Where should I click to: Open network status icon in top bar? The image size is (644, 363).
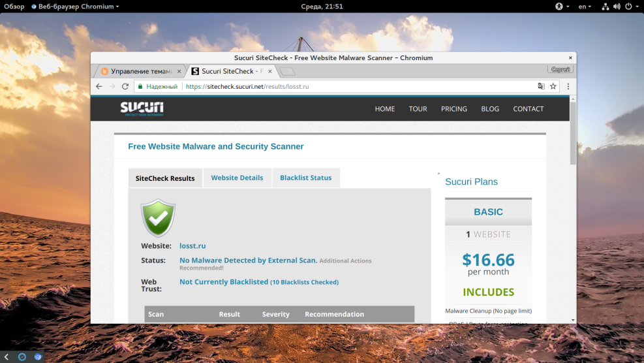tap(606, 6)
